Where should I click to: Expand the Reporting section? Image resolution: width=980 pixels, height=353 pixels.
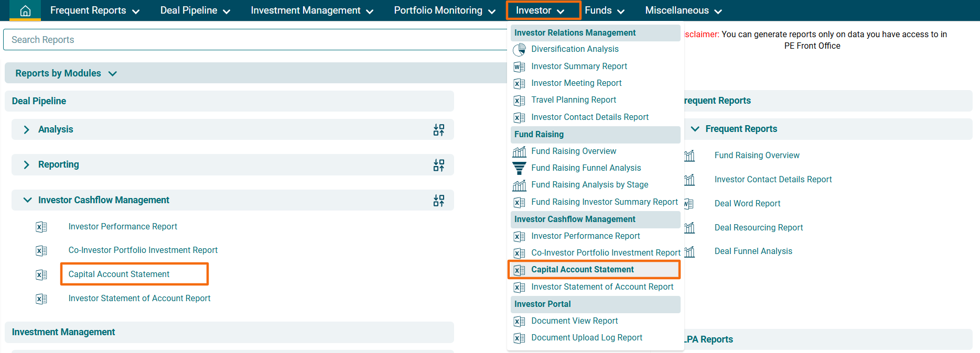click(27, 164)
